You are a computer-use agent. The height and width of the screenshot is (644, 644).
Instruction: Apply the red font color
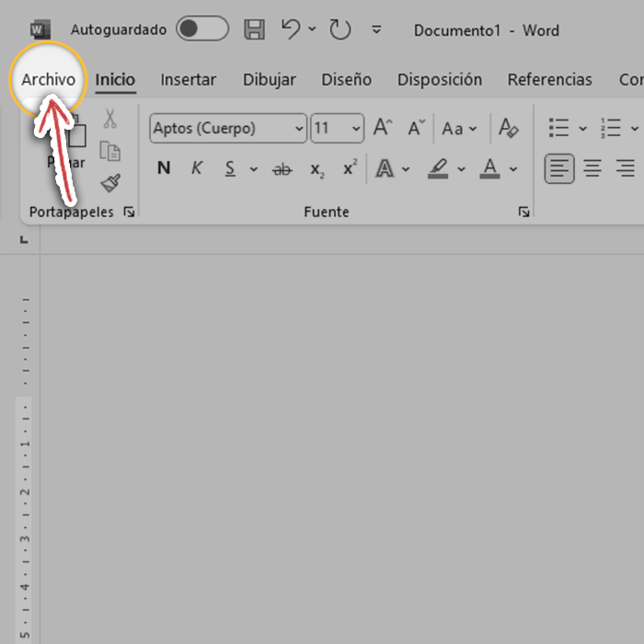click(490, 169)
